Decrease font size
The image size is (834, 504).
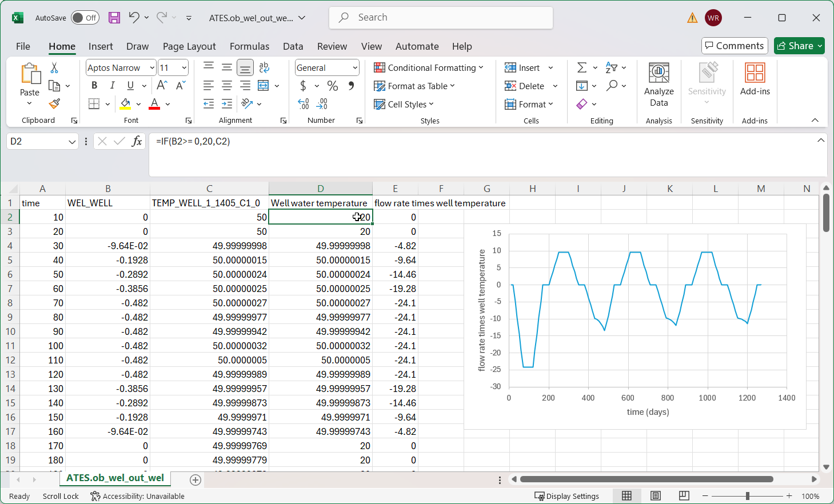click(x=181, y=86)
